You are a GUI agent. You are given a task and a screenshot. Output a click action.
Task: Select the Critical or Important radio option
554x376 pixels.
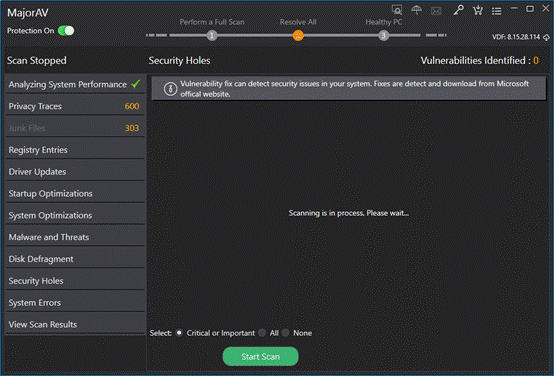pos(179,333)
